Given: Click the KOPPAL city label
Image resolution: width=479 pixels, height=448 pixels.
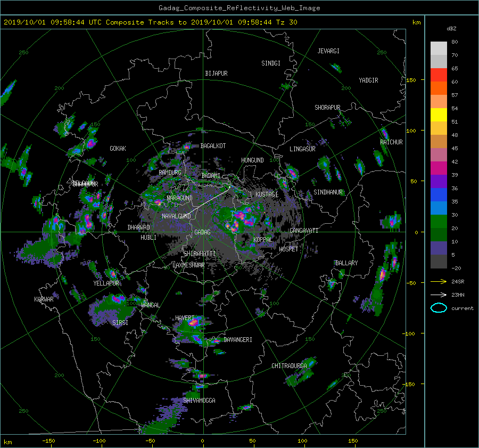Looking at the screenshot, I should pyautogui.click(x=263, y=239).
